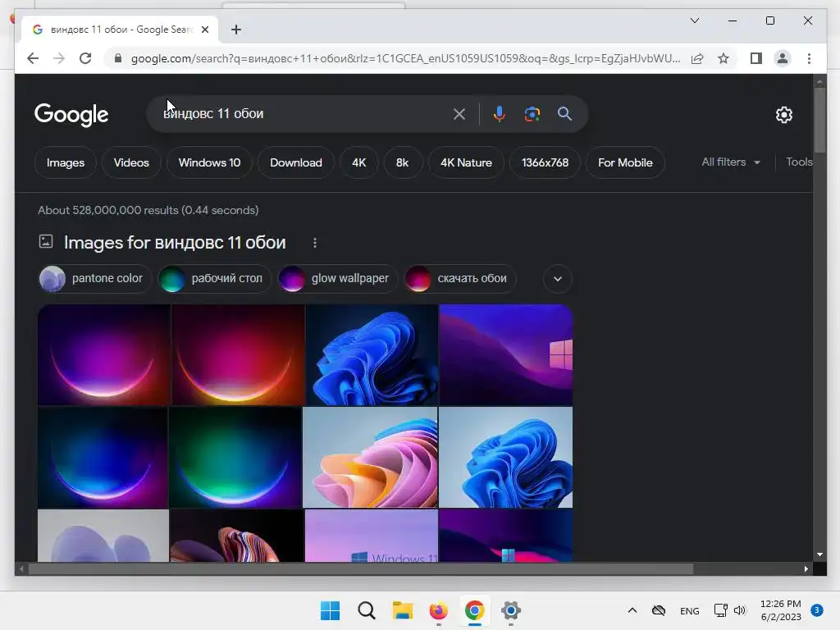This screenshot has width=840, height=630.
Task: Click the address bar URL
Action: [x=405, y=58]
